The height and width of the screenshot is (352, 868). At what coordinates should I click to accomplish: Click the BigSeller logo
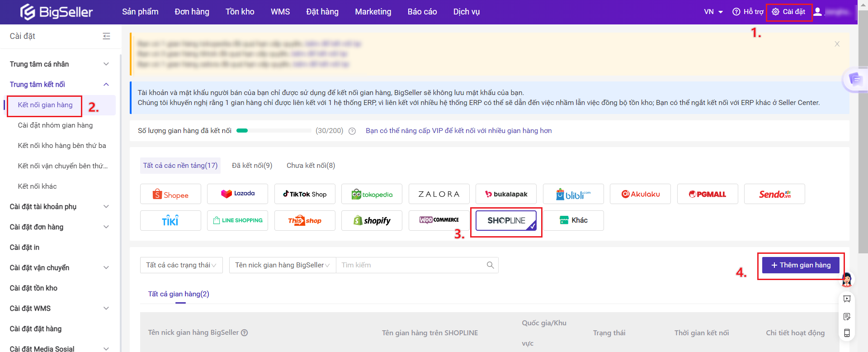click(57, 12)
